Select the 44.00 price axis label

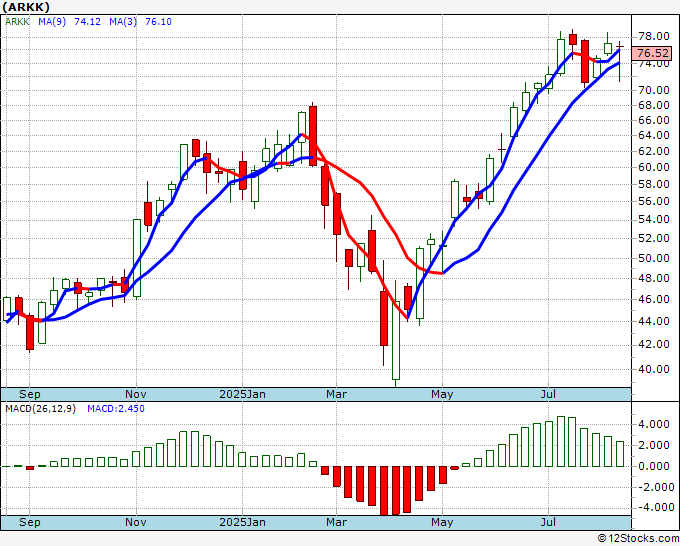point(654,321)
